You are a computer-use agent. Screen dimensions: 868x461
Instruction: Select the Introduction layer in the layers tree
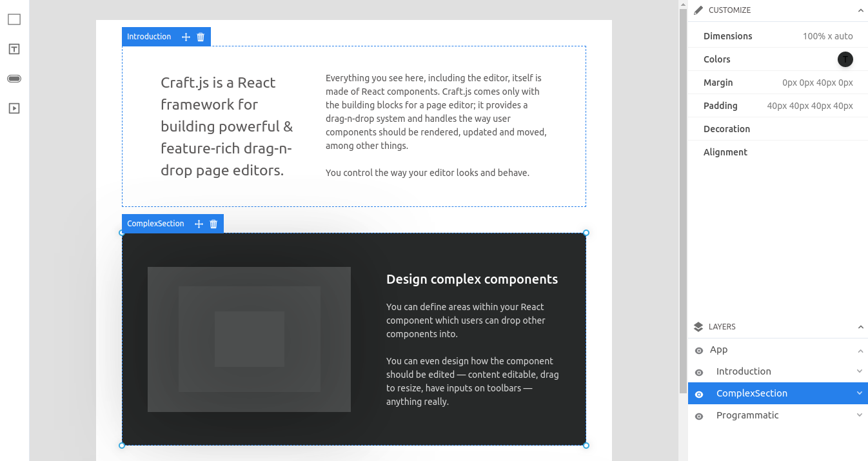[x=778, y=371]
